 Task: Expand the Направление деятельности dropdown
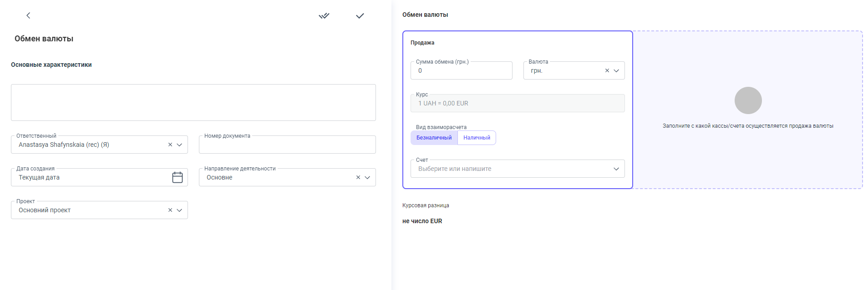pos(367,177)
